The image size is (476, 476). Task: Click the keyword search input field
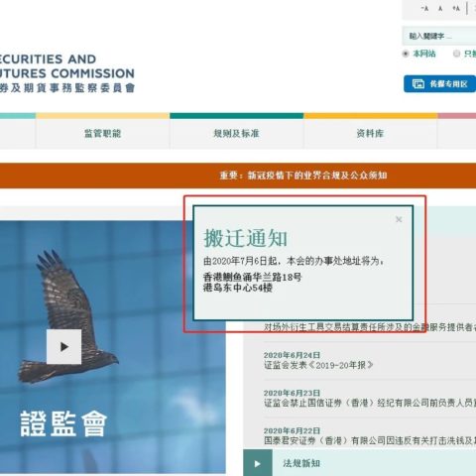tap(439, 36)
